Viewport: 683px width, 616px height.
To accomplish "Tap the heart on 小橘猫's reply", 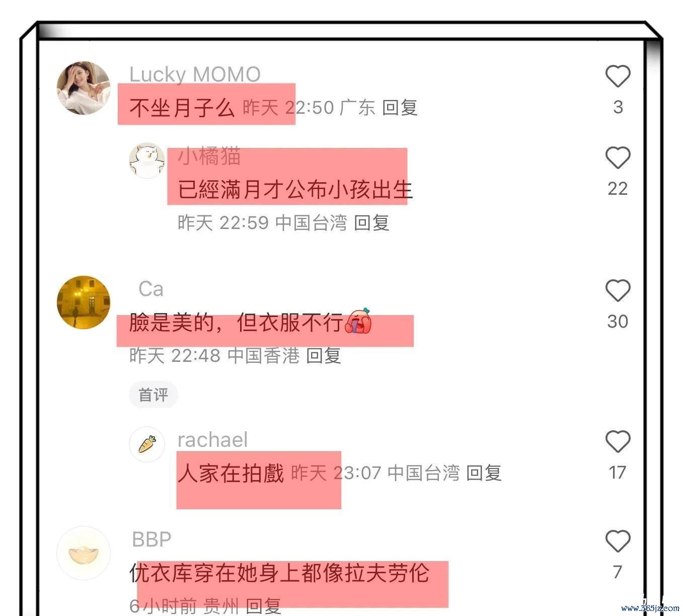I will click(x=618, y=158).
